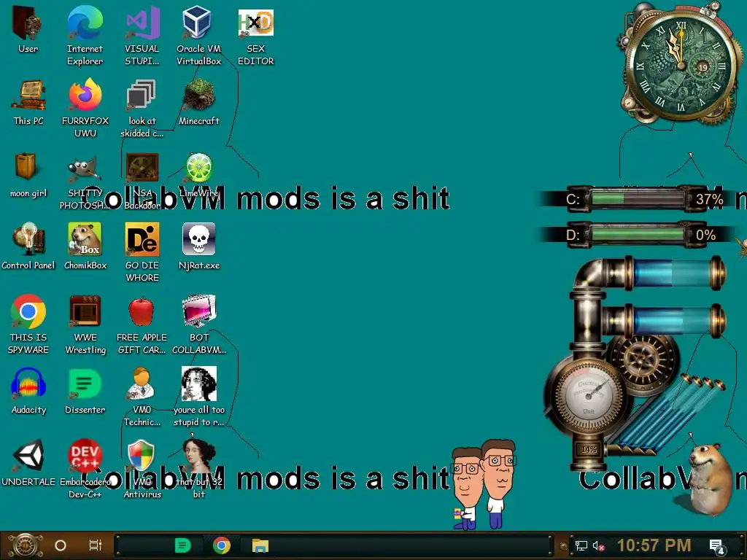Open Chrome from the taskbar
747x560 pixels.
pos(222,545)
